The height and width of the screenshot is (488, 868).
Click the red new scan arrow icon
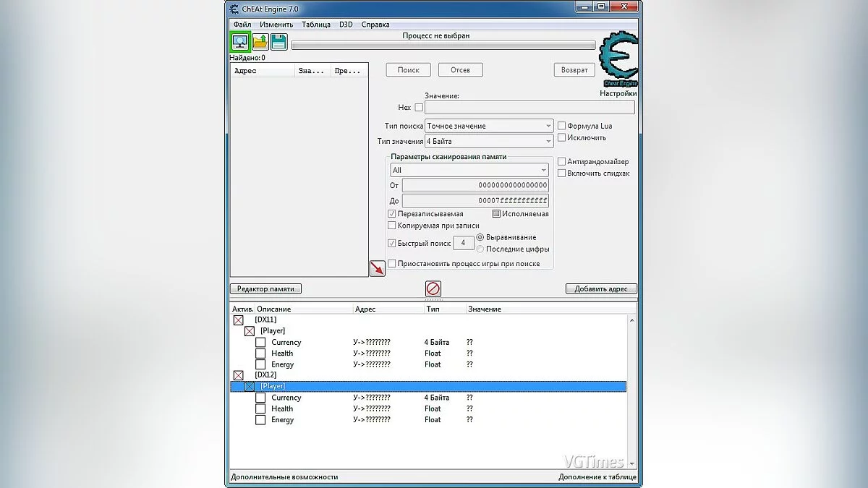point(377,268)
